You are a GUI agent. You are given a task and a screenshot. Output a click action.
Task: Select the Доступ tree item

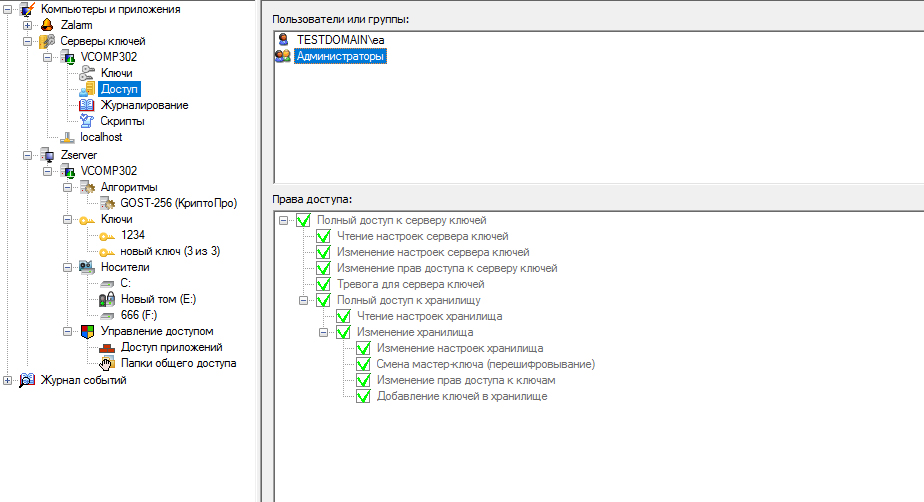click(119, 89)
